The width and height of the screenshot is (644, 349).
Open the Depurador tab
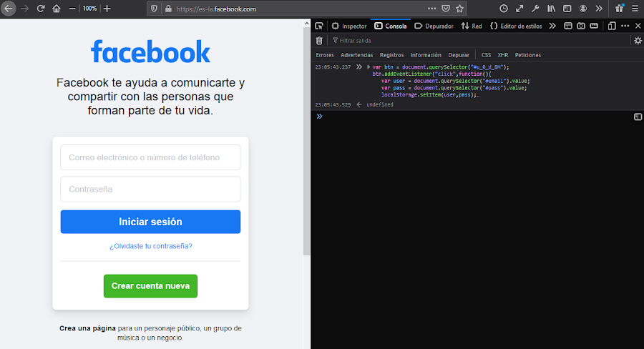(434, 26)
